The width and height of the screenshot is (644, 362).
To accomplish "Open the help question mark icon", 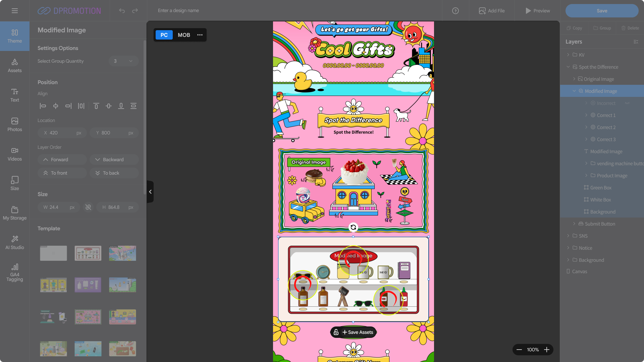I will (x=455, y=11).
